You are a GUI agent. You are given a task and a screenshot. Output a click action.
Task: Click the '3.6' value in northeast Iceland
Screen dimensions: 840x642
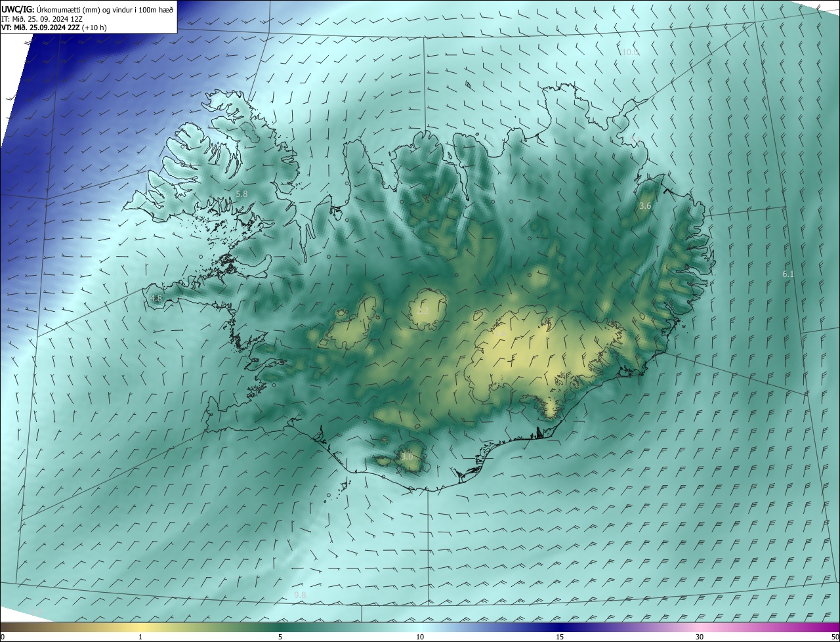pyautogui.click(x=645, y=206)
